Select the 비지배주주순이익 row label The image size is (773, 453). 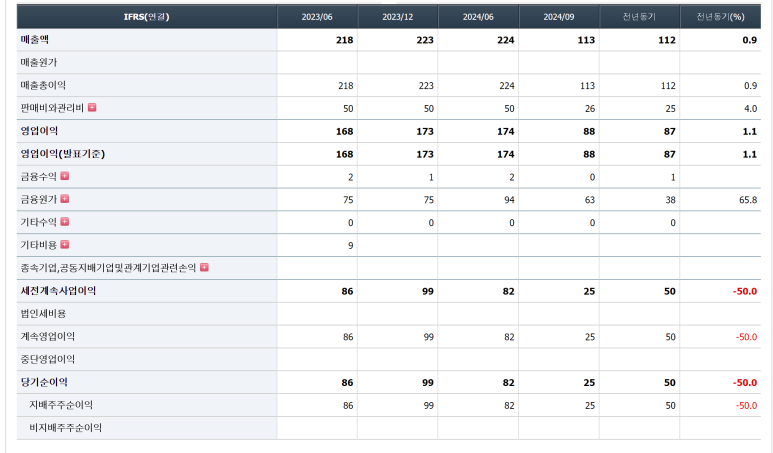coord(66,427)
